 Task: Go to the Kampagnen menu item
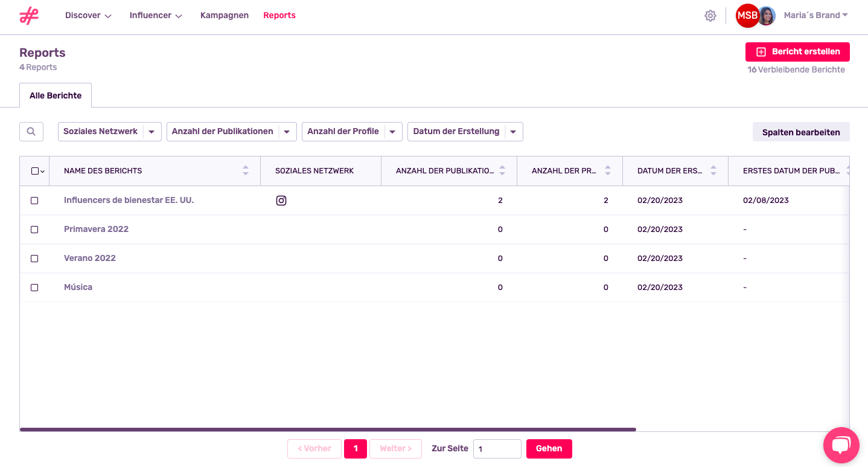(225, 16)
